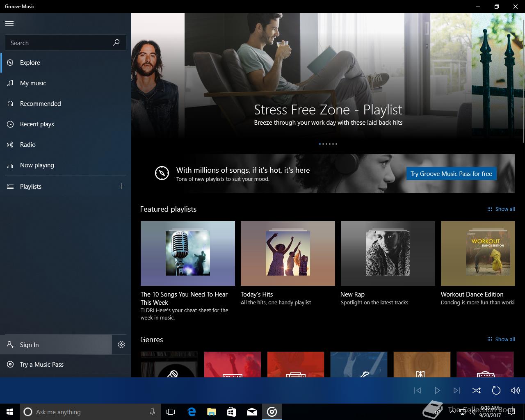Viewport: 525px width, 420px height.
Task: Open Windows Start menu
Action: [10, 412]
